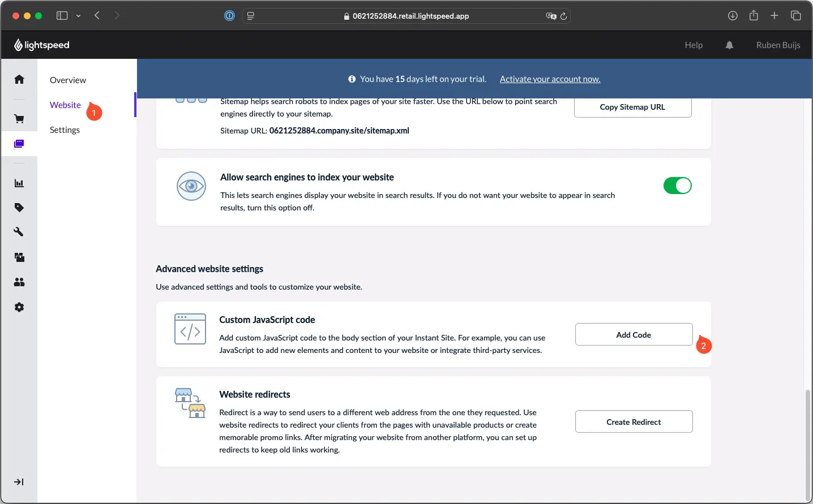Click Activate your account now link
The width and height of the screenshot is (813, 504).
click(x=550, y=79)
